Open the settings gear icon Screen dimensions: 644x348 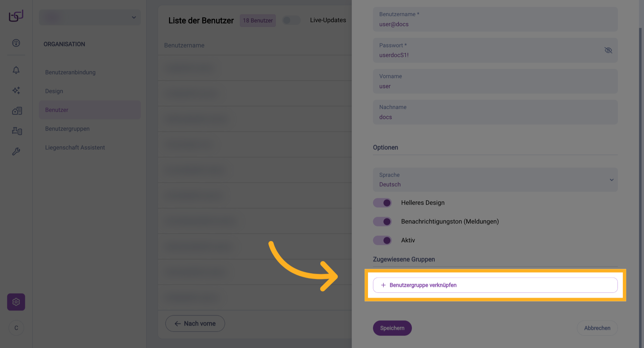pos(16,302)
